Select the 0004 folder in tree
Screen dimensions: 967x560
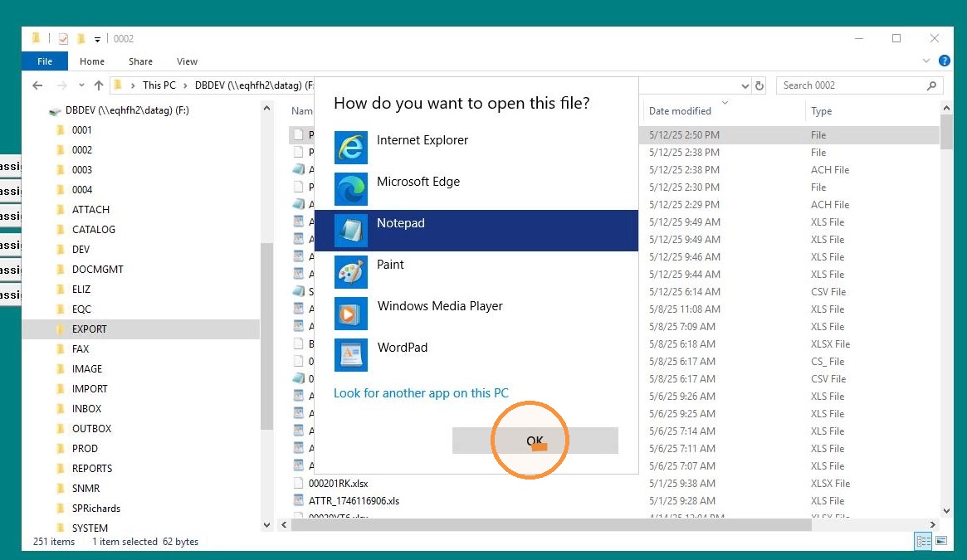(82, 190)
